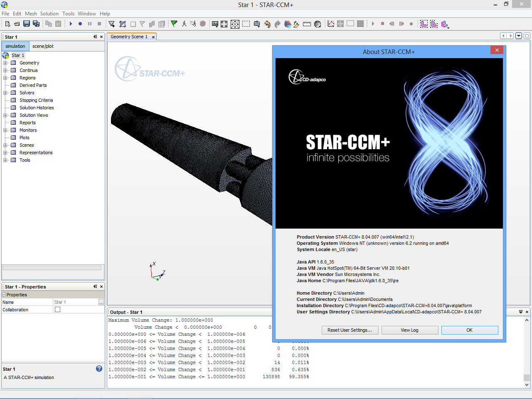
Task: Expand the Solvers tree node
Action: coord(5,93)
